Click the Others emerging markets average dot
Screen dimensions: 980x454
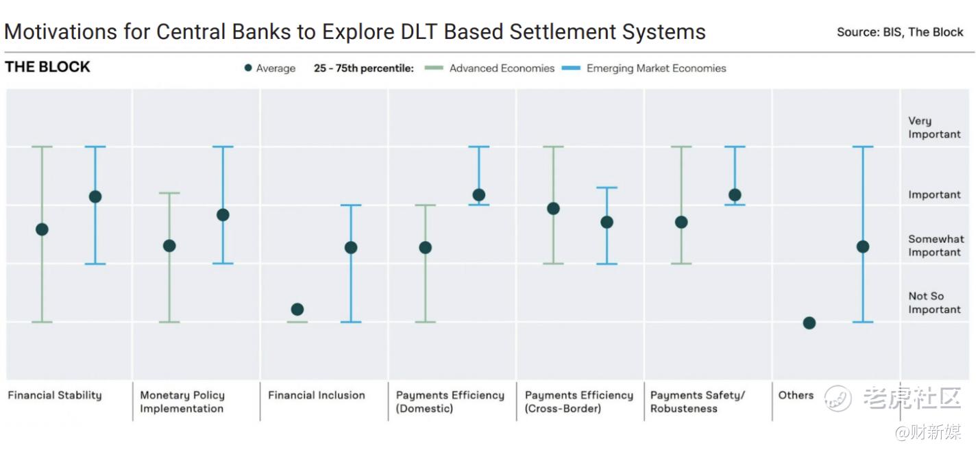[x=863, y=247]
